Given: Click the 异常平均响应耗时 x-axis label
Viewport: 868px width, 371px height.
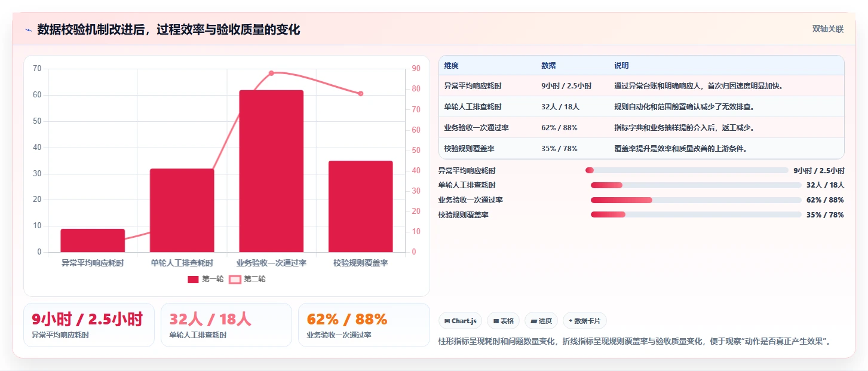Looking at the screenshot, I should click(x=93, y=263).
